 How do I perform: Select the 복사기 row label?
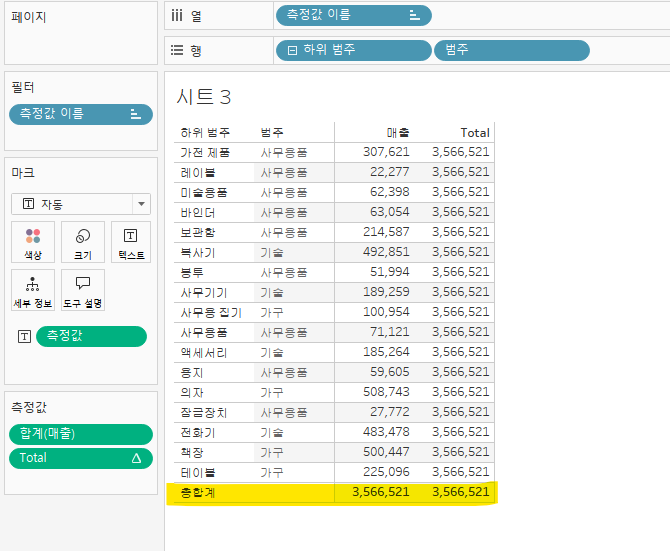tap(197, 252)
